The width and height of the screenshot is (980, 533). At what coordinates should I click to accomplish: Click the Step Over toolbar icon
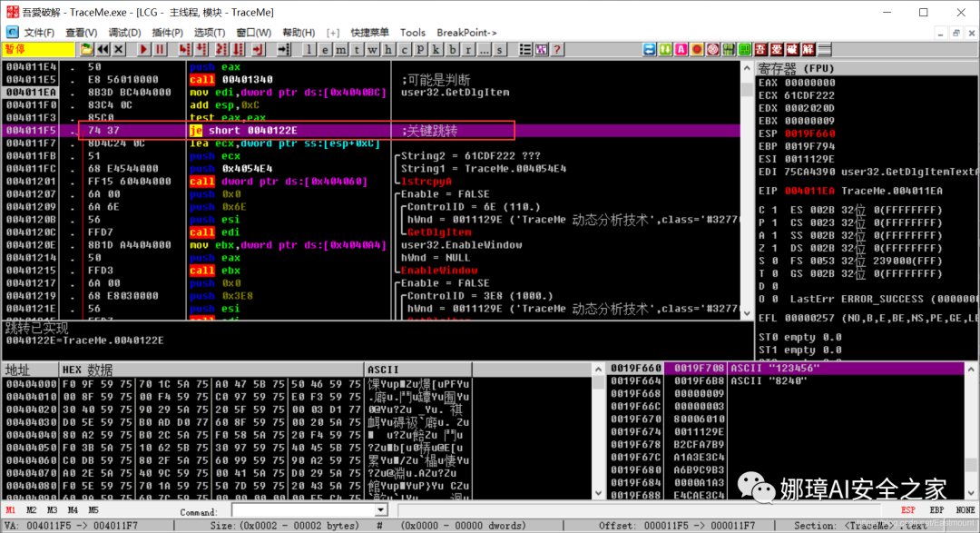(201, 49)
